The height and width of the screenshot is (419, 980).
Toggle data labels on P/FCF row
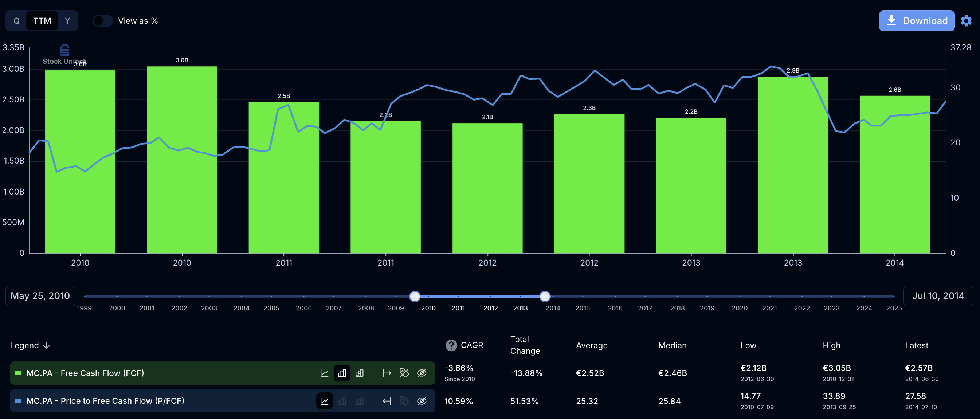coord(404,401)
